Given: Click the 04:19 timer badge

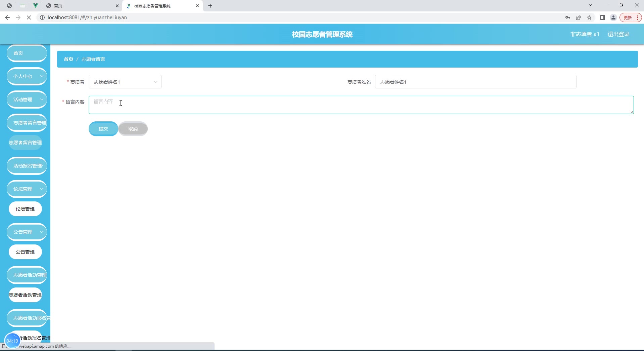Looking at the screenshot, I should click(12, 341).
